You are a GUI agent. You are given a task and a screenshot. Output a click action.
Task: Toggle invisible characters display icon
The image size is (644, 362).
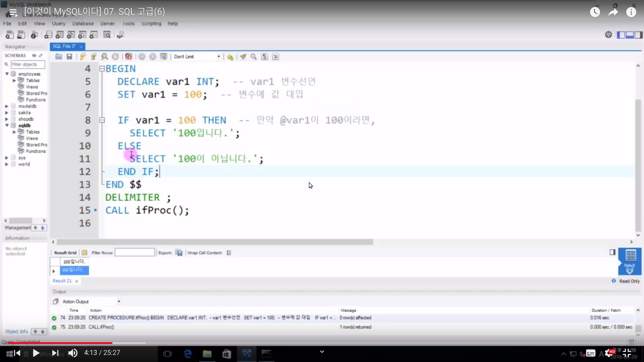[x=265, y=57]
